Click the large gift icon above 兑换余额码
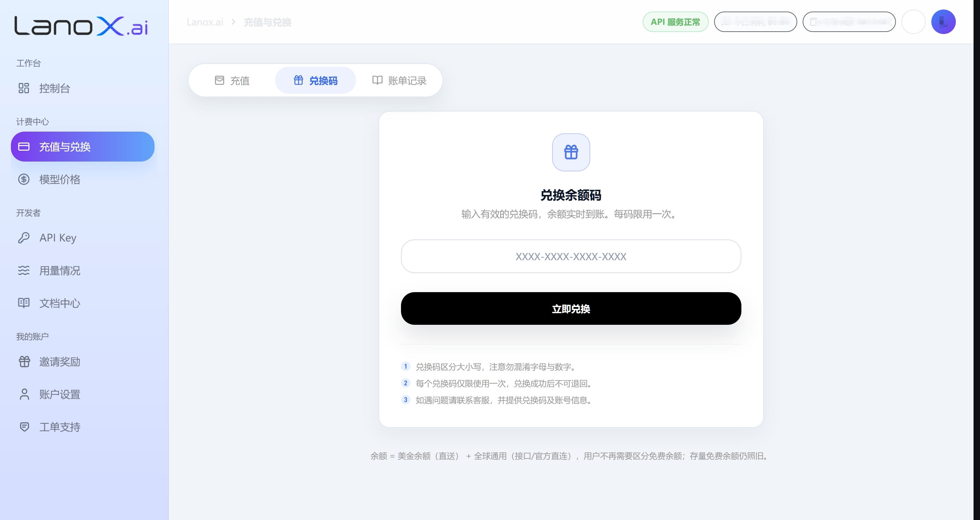Screen dimensions: 980x520 click(571, 152)
